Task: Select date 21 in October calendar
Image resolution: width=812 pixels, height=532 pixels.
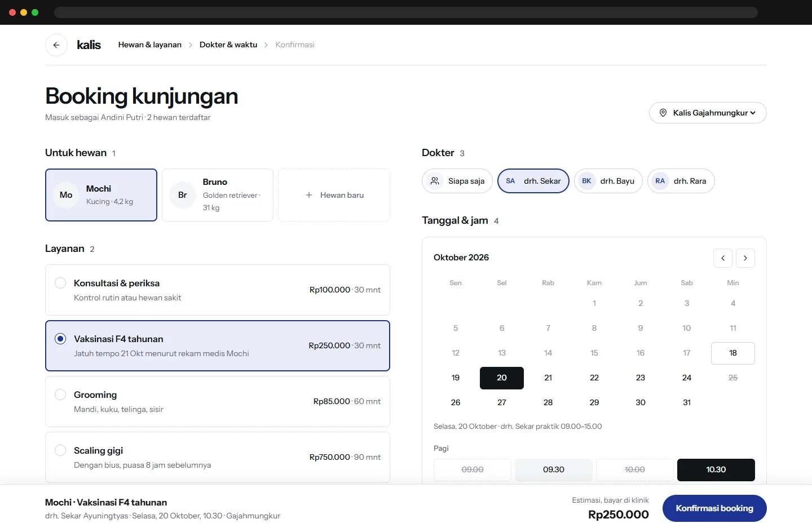Action: (548, 378)
